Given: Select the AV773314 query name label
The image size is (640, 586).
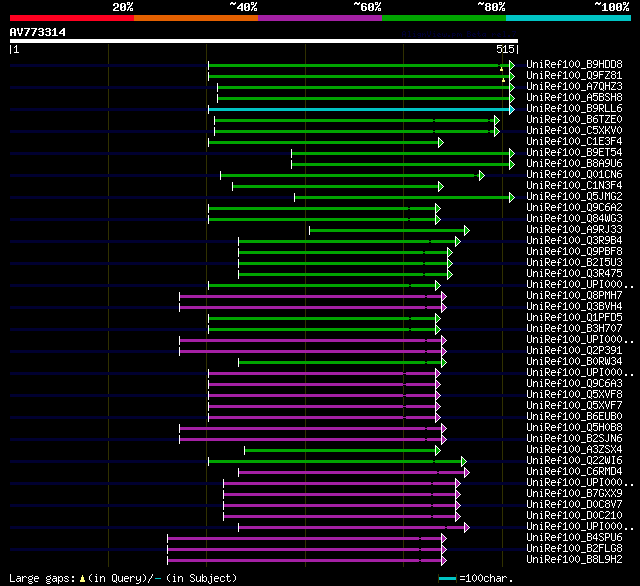Looking at the screenshot, I should point(38,32).
